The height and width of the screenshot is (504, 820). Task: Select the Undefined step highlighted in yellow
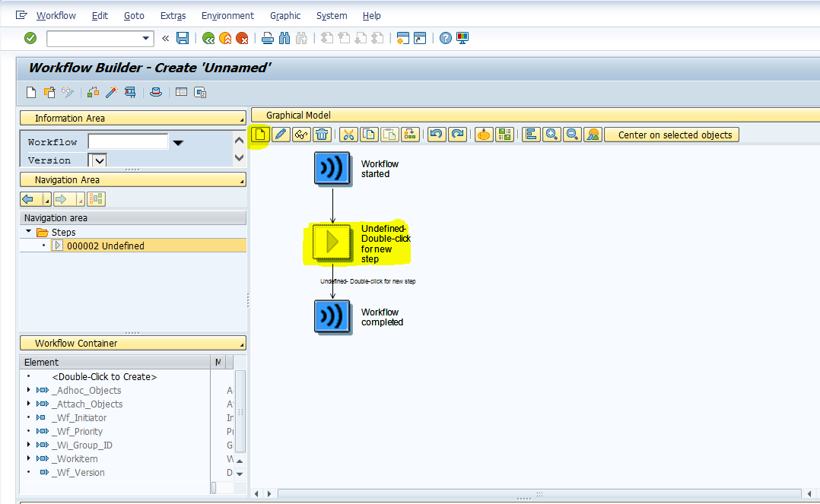pyautogui.click(x=332, y=242)
